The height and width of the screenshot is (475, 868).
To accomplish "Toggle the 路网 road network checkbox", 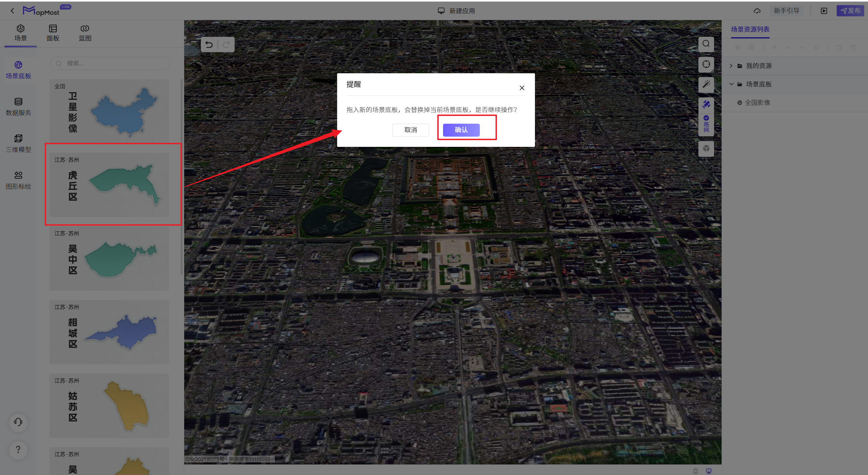I will tap(706, 118).
